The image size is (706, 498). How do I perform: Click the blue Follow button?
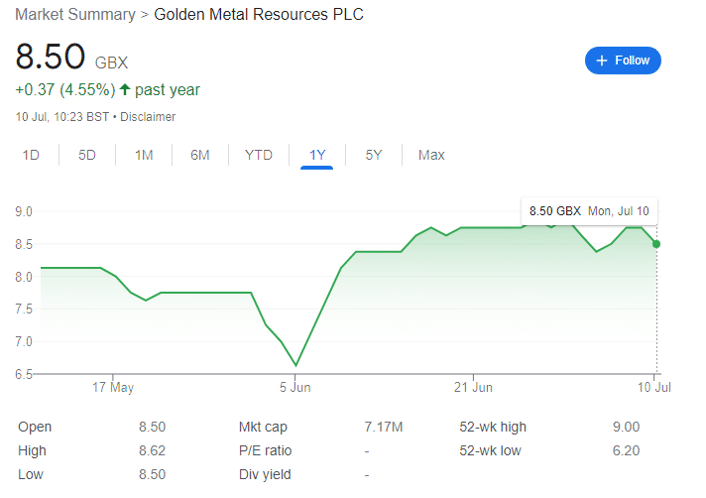[x=623, y=60]
